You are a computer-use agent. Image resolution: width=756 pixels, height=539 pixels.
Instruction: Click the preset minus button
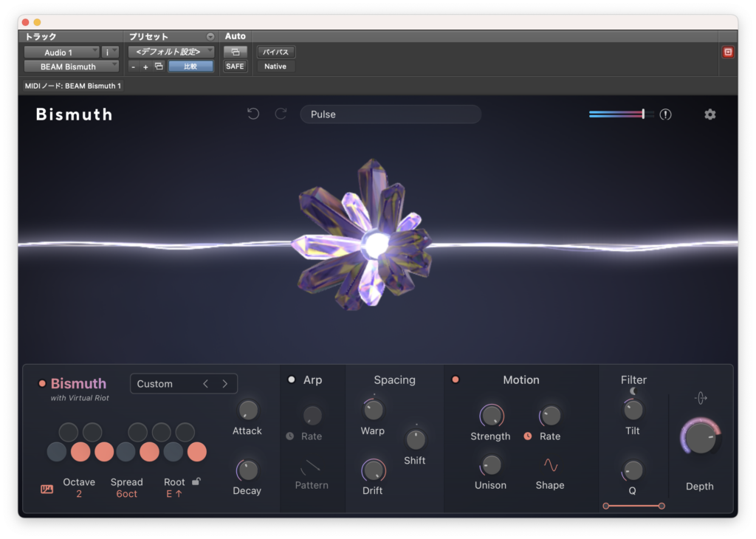click(133, 66)
